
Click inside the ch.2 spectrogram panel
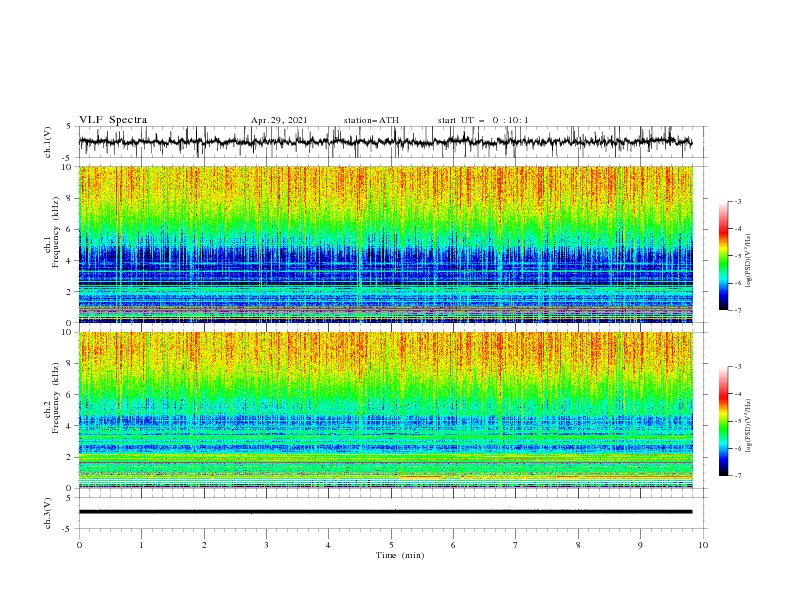click(x=385, y=410)
